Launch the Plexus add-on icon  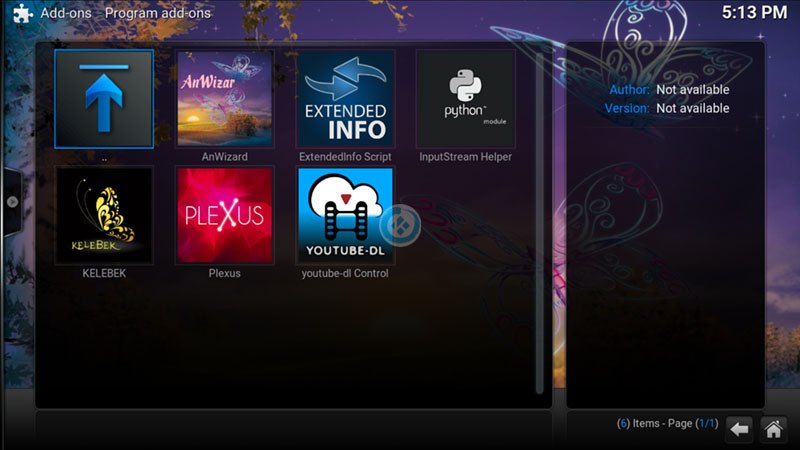click(x=224, y=215)
